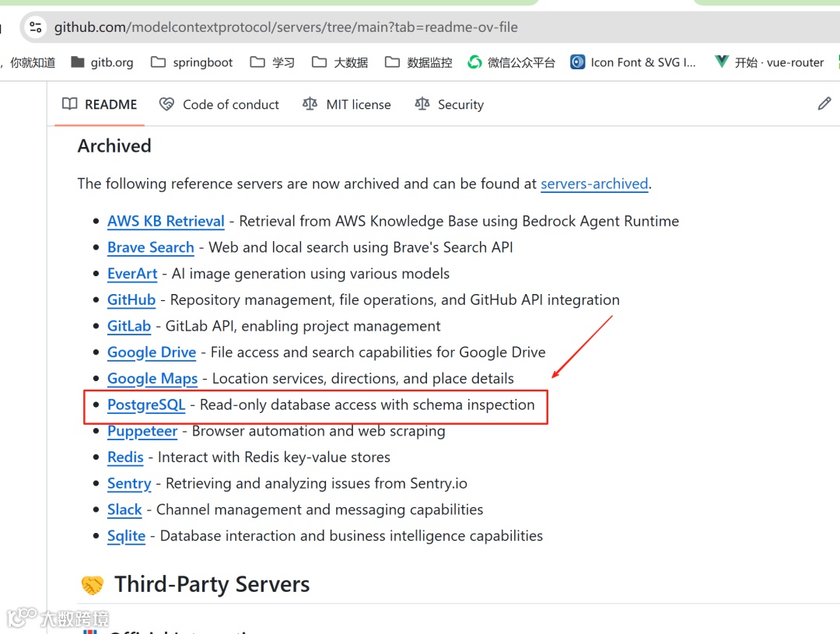840x634 pixels.
Task: Click the pencil edit README icon
Action: (x=824, y=103)
